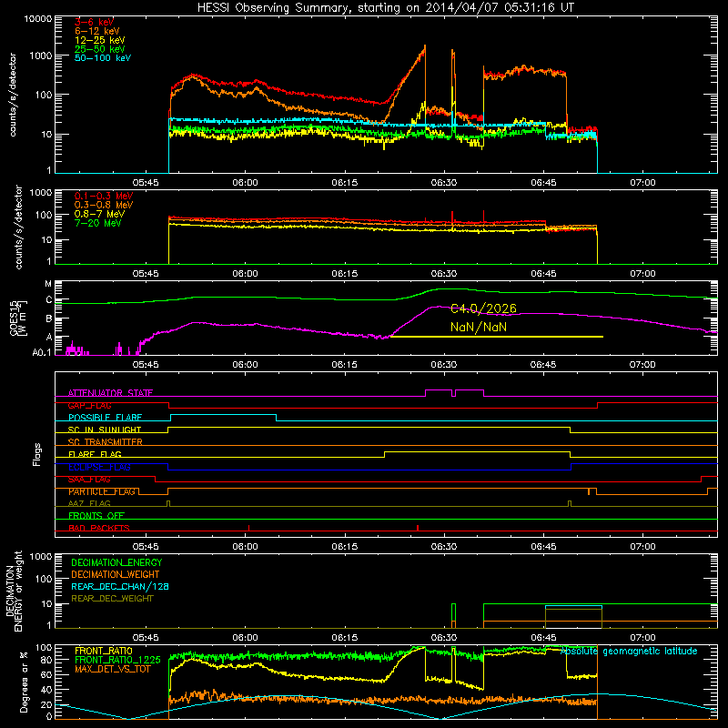Viewport: 728px width, 728px height.
Task: Select the GOES15 axis title
Action: click(18, 318)
